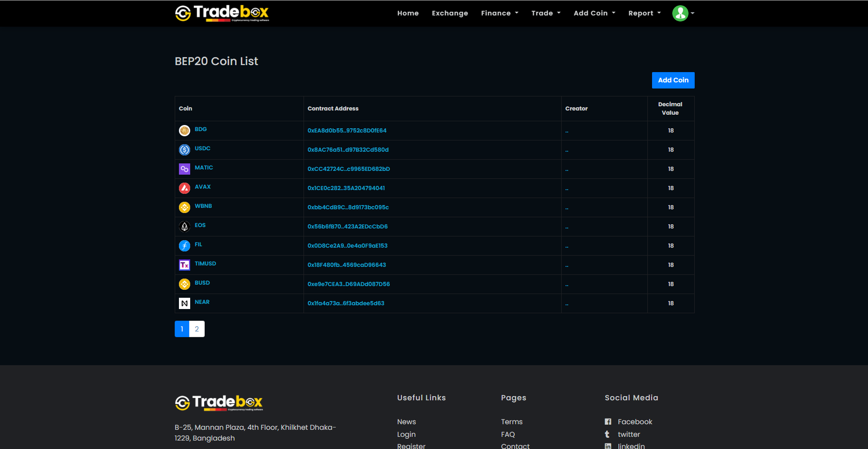The height and width of the screenshot is (449, 868).
Task: Open the MATIC coin link
Action: (204, 168)
